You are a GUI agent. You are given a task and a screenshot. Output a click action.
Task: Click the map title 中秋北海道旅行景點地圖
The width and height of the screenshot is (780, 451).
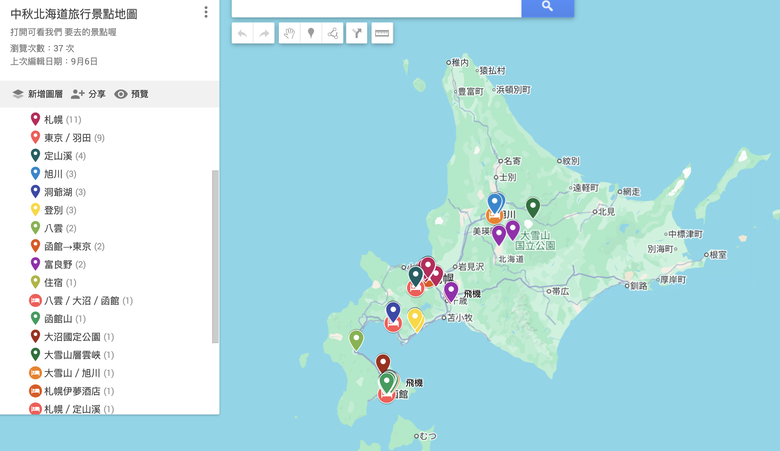[x=74, y=14]
